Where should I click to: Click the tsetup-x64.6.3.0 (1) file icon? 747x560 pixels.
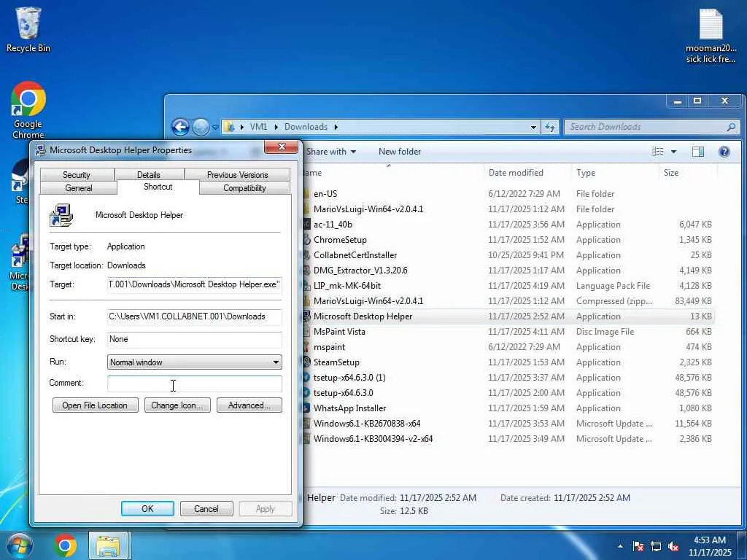pos(307,378)
